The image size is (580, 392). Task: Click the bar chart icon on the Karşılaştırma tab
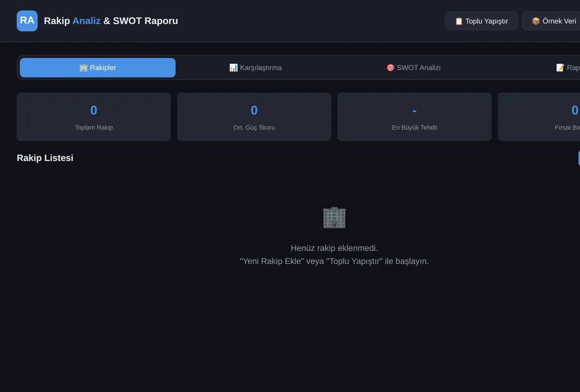(x=233, y=68)
